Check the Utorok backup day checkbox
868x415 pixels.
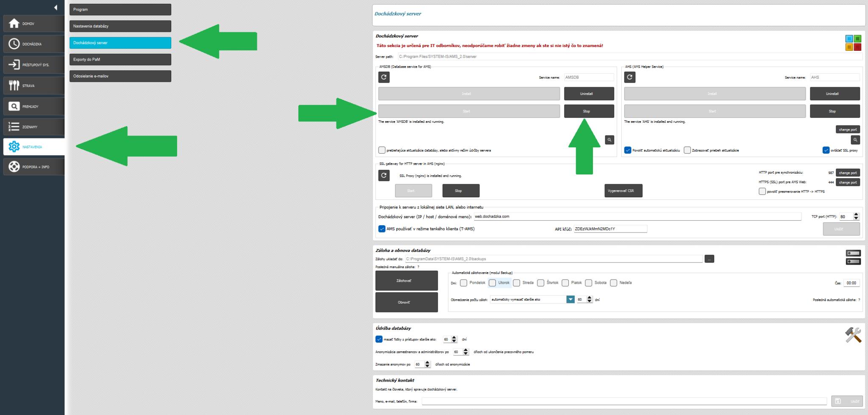pos(492,283)
